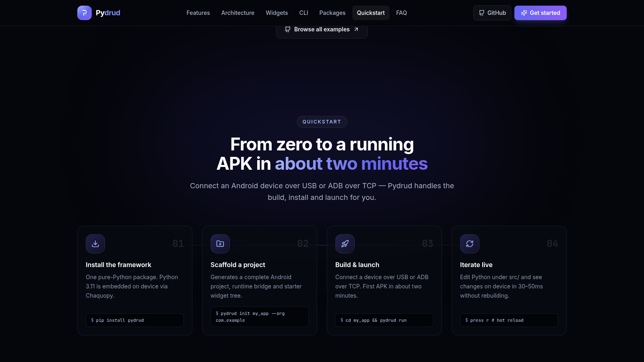
Task: Click the 'Connect a device over USB or ADB' card text
Action: click(382, 286)
